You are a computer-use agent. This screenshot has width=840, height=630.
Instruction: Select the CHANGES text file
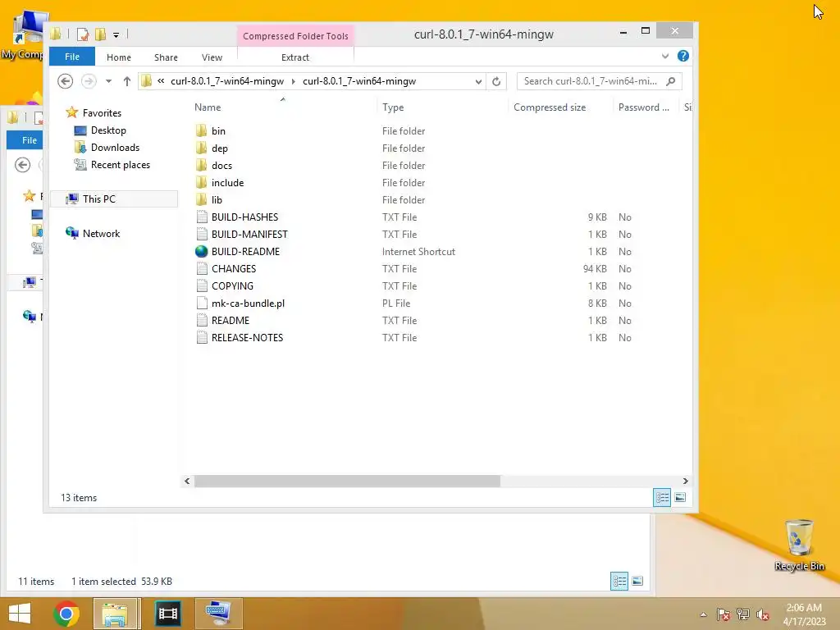[x=226, y=269]
